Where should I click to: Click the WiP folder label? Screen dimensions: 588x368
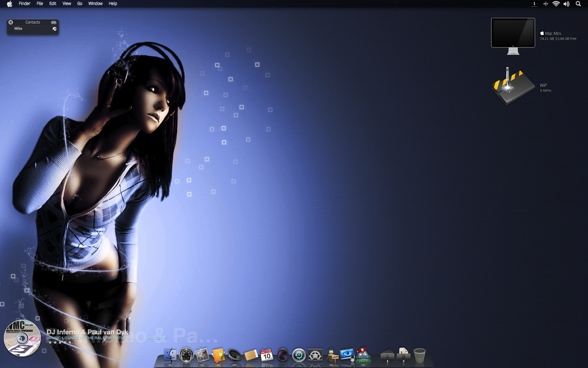point(543,86)
